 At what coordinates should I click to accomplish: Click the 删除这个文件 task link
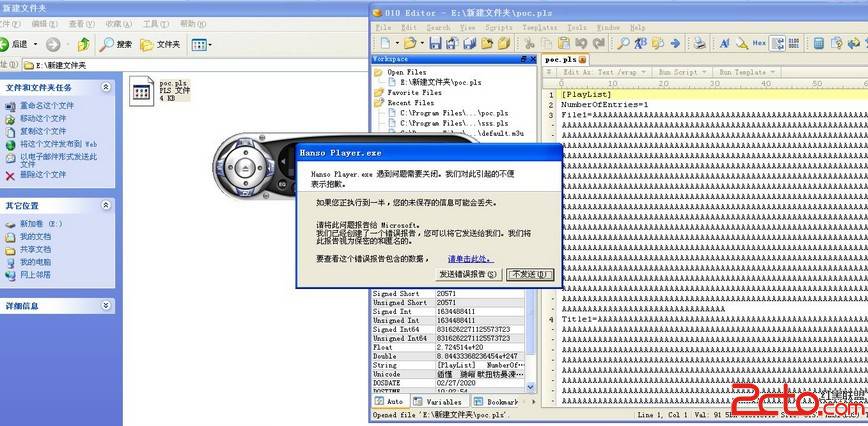[43, 174]
